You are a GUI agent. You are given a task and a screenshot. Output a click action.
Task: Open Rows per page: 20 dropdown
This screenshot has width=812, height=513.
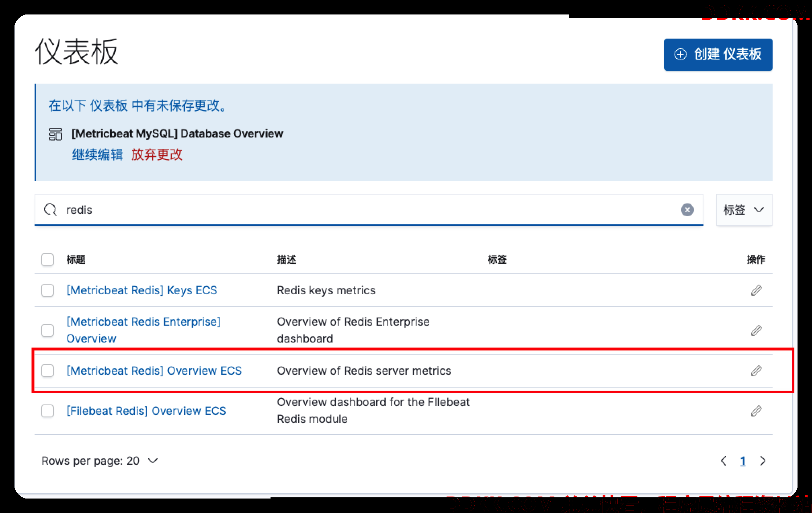[x=100, y=461]
